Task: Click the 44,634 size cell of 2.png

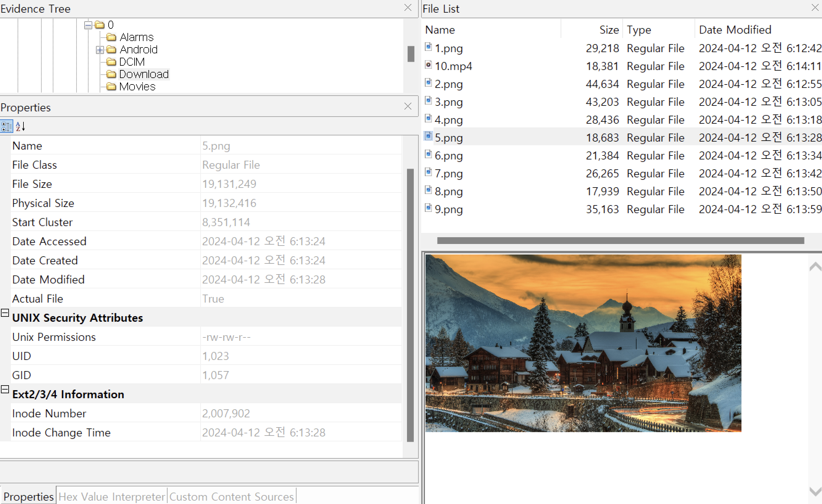Action: pyautogui.click(x=602, y=84)
